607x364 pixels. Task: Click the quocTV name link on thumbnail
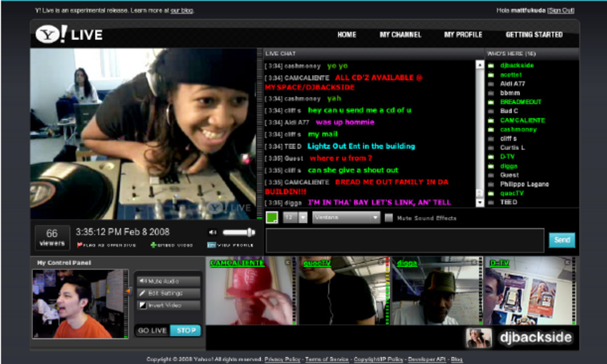tap(317, 263)
